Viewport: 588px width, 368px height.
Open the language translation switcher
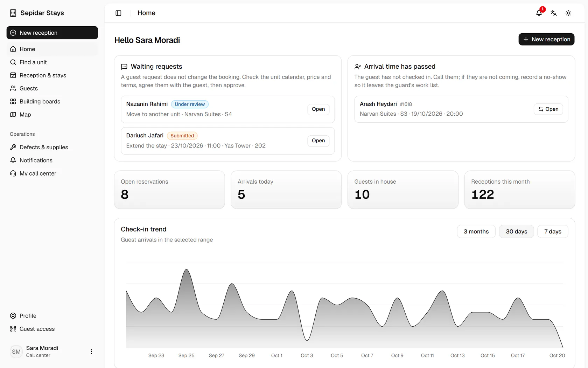554,13
